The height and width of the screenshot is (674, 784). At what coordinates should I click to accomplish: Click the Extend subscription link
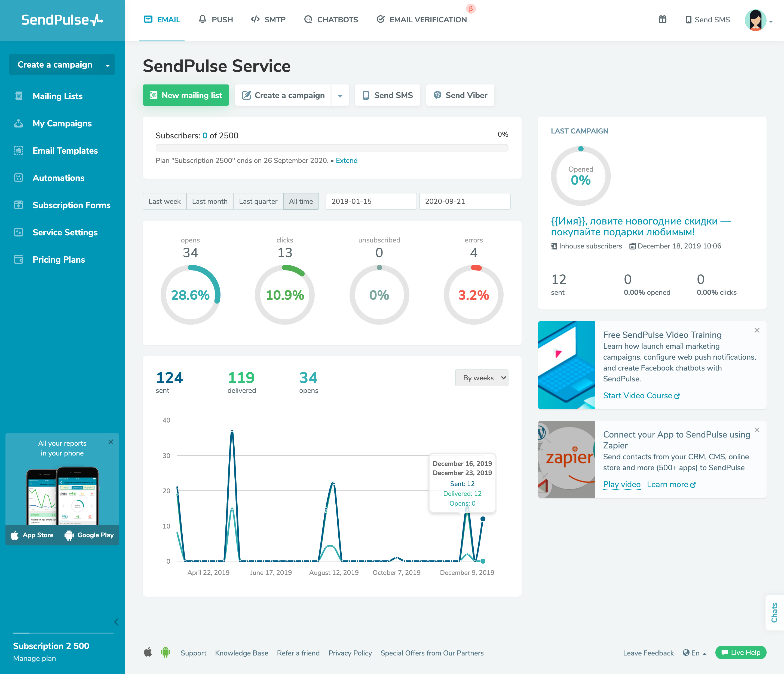coord(347,160)
